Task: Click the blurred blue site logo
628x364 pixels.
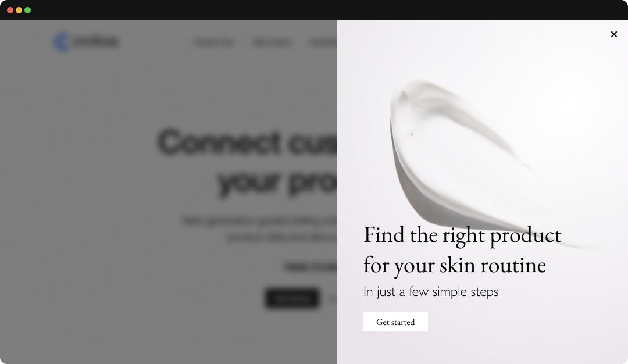Action: (62, 42)
